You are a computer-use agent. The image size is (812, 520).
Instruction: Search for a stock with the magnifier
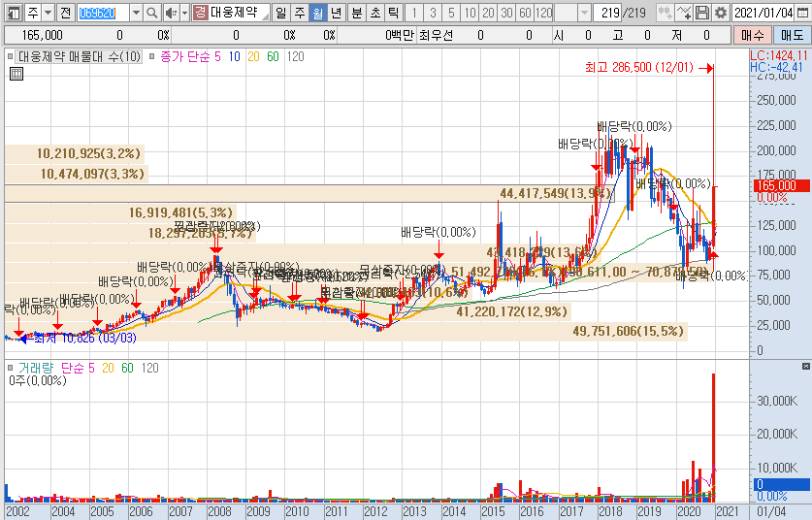point(151,13)
